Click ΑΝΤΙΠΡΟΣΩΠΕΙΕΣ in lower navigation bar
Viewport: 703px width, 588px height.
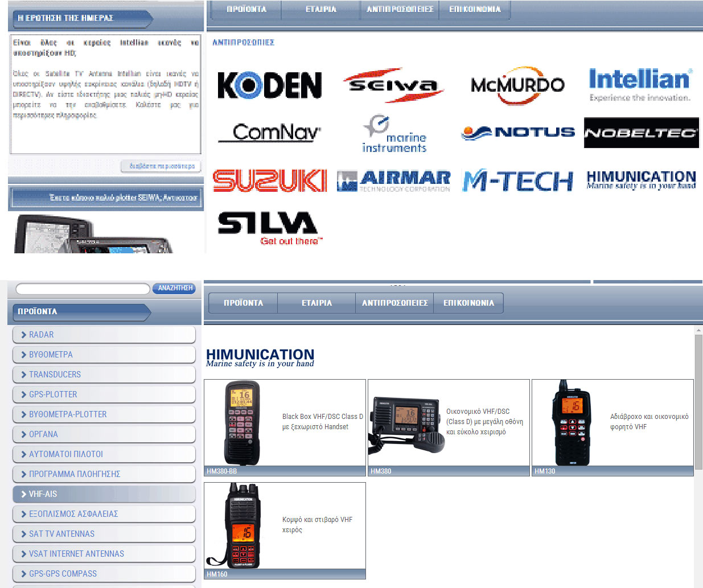pos(394,303)
